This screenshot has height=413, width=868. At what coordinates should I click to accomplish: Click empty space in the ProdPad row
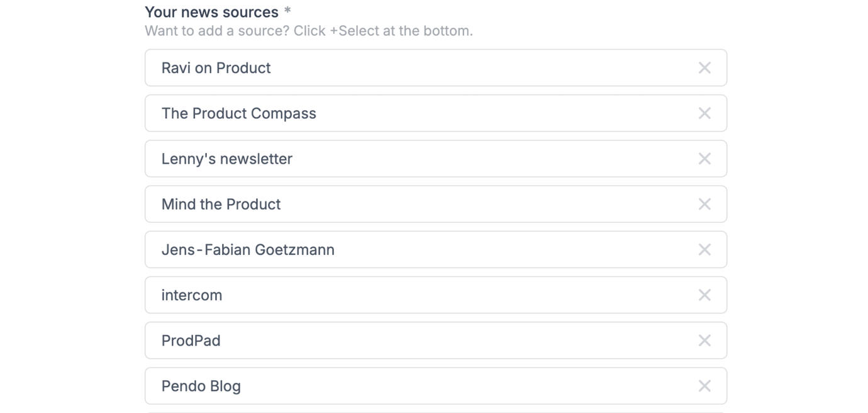point(440,341)
